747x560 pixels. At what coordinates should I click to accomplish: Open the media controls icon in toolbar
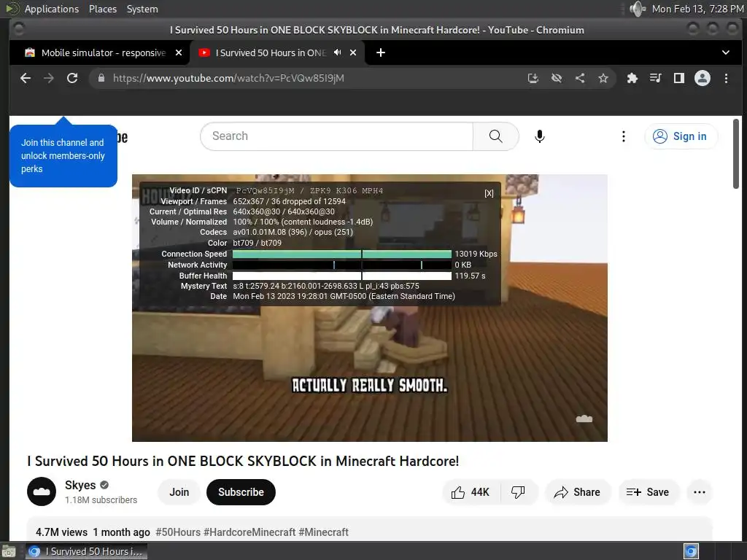pos(656,78)
